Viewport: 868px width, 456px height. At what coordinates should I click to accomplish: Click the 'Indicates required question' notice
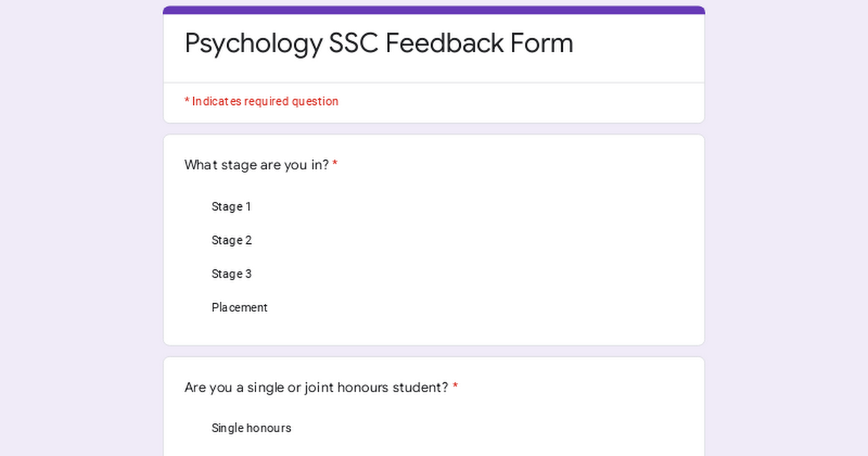(265, 101)
